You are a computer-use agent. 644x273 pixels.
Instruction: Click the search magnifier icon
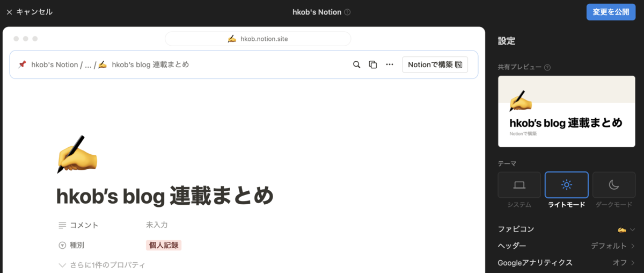click(x=356, y=64)
